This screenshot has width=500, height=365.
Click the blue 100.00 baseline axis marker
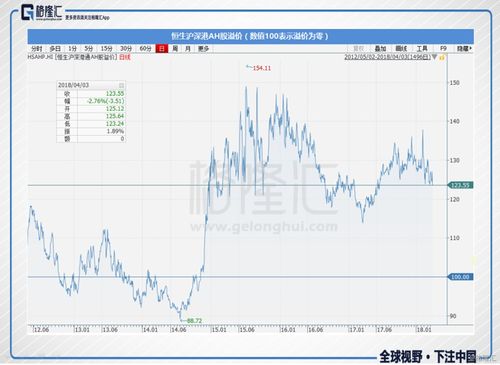tap(460, 277)
